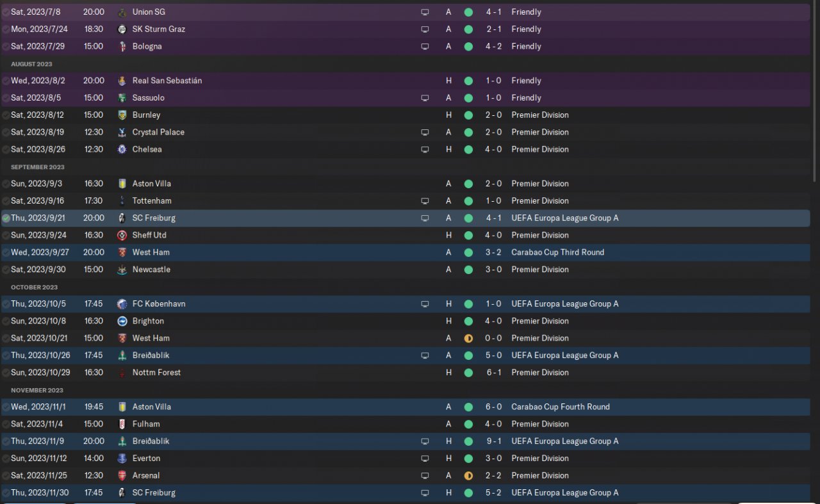Click orange draw indicator for West Ham 0-0
The image size is (820, 504).
pyautogui.click(x=468, y=338)
